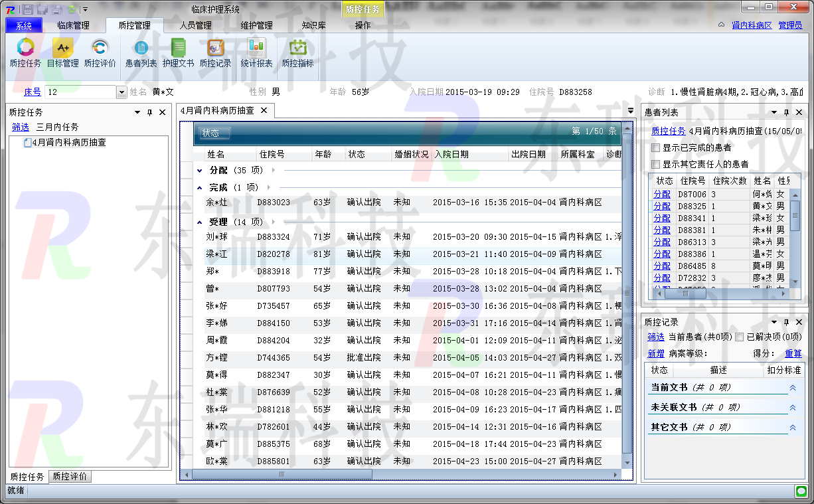Click the 筛选 link in 质控记录 panel

[656, 337]
